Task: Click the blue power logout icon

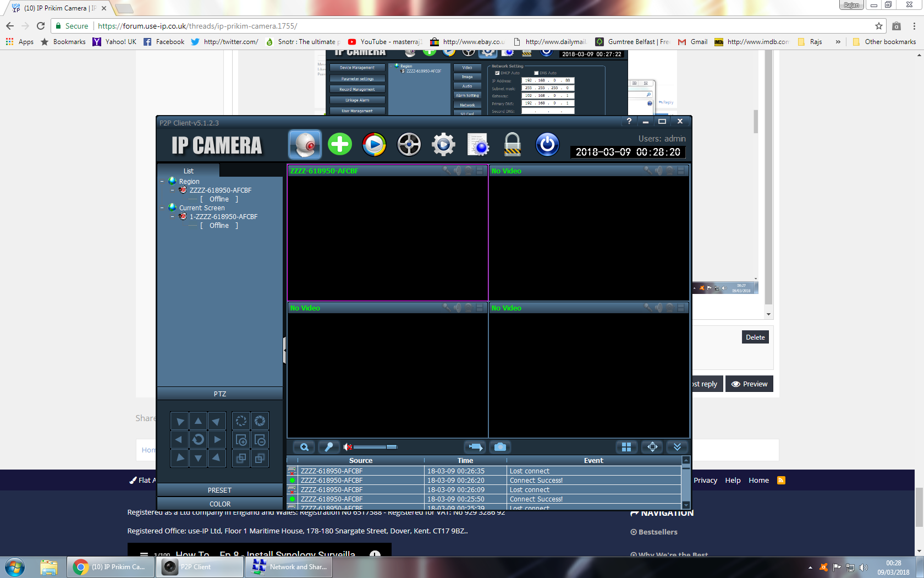Action: pyautogui.click(x=547, y=144)
